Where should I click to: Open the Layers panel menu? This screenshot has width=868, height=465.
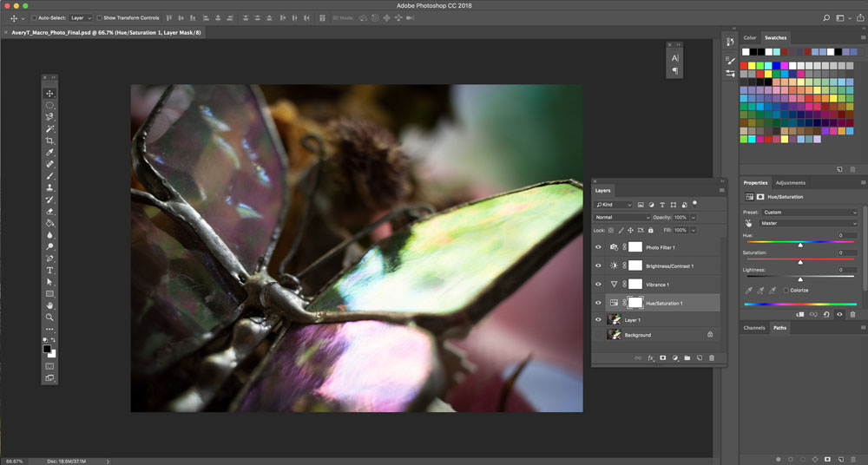tap(721, 191)
